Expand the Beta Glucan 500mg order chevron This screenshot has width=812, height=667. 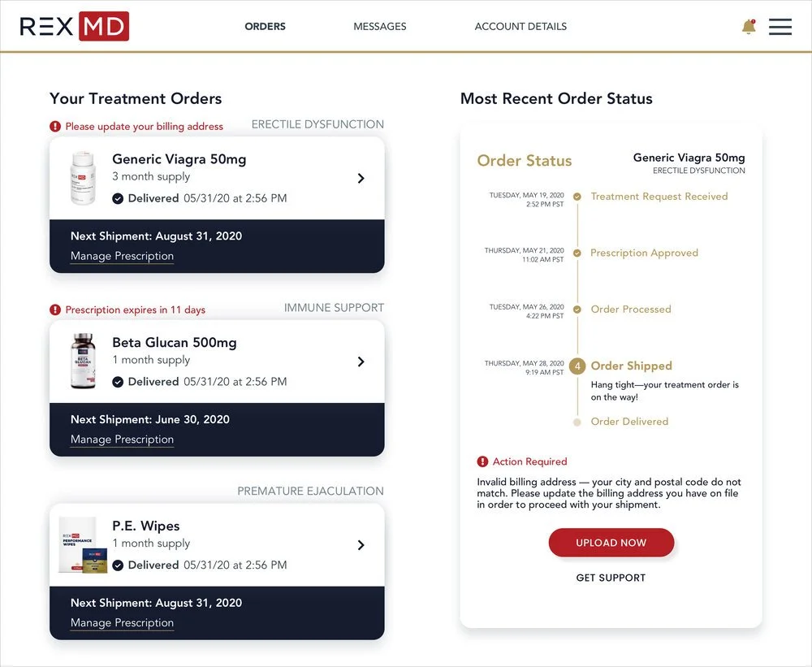(x=361, y=362)
